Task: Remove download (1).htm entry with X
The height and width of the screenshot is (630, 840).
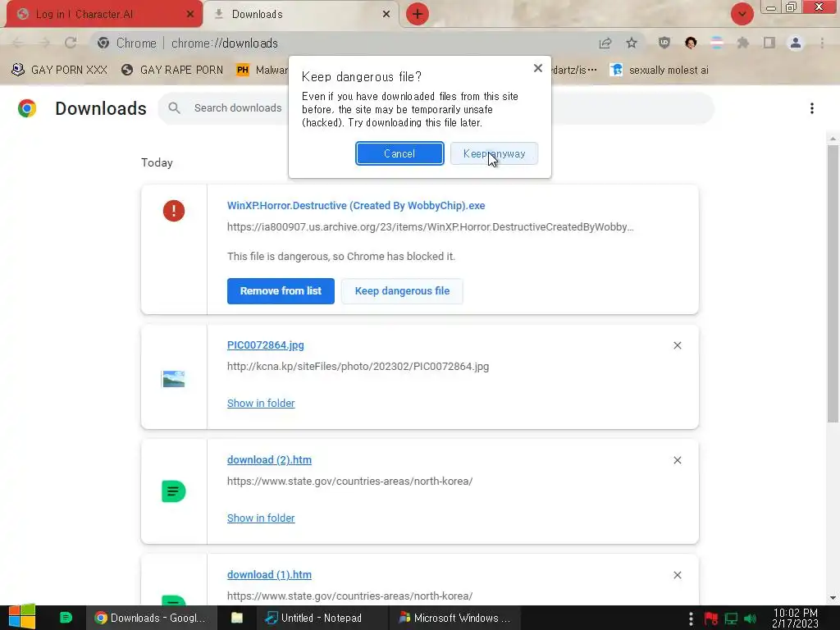Action: (x=677, y=575)
